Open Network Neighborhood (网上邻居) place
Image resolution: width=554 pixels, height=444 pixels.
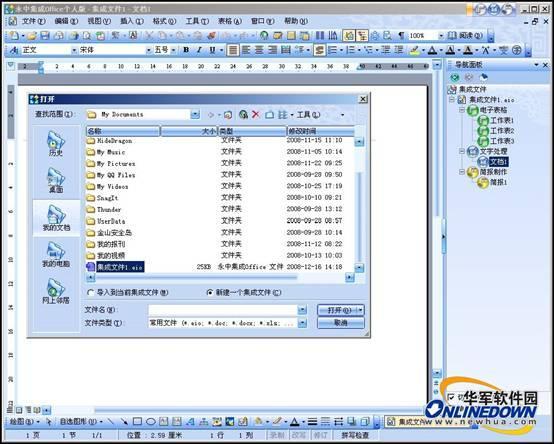[x=56, y=291]
